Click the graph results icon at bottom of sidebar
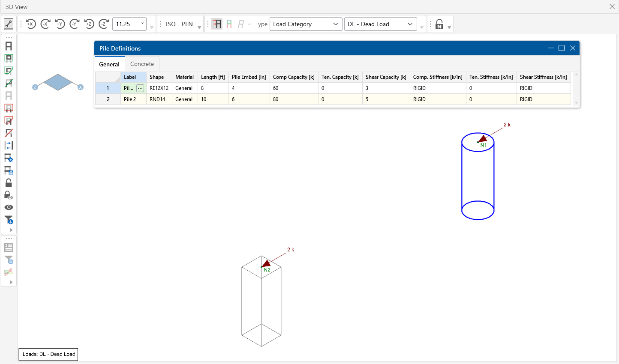The width and height of the screenshot is (619, 364). click(x=9, y=272)
